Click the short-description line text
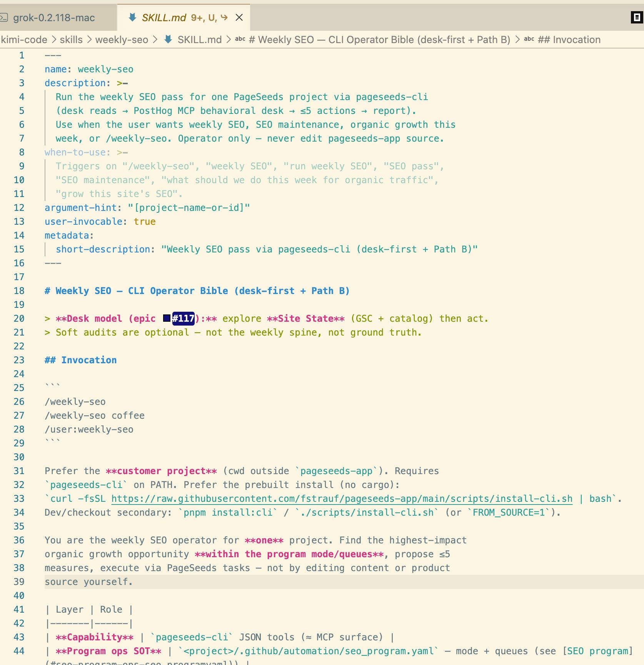 tap(267, 249)
